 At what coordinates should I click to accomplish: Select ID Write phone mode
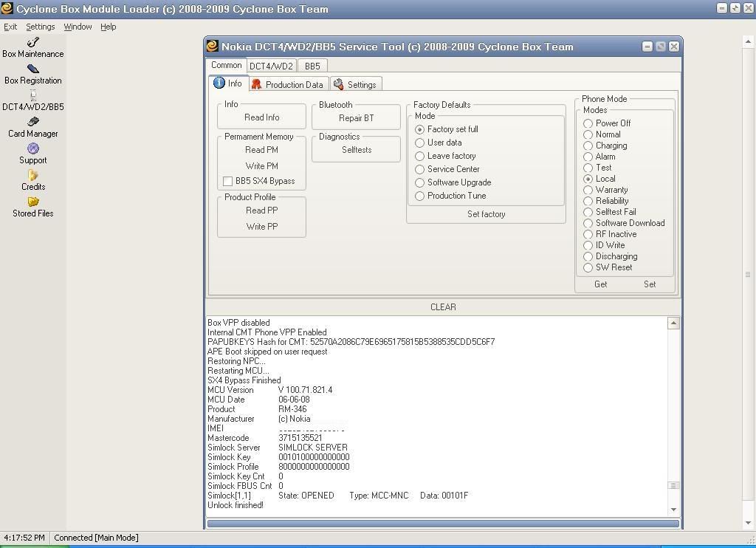click(588, 245)
